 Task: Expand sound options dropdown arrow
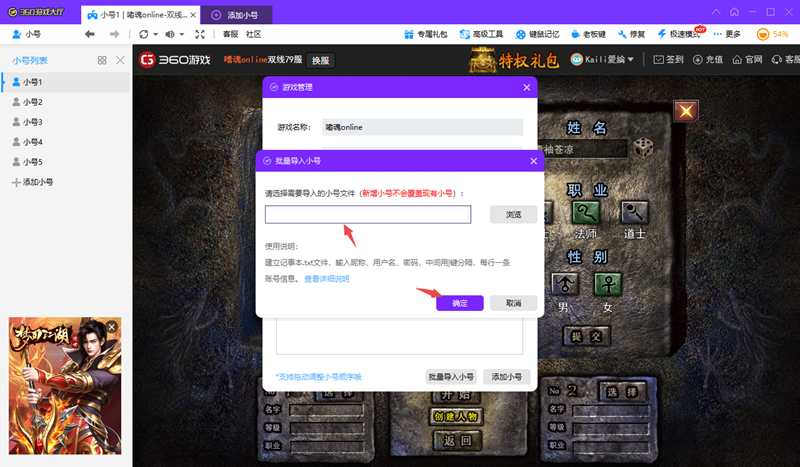(x=182, y=34)
